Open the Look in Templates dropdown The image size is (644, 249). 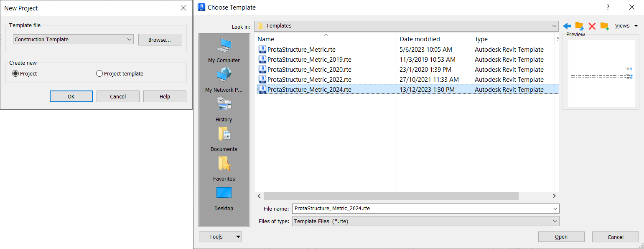pyautogui.click(x=554, y=26)
